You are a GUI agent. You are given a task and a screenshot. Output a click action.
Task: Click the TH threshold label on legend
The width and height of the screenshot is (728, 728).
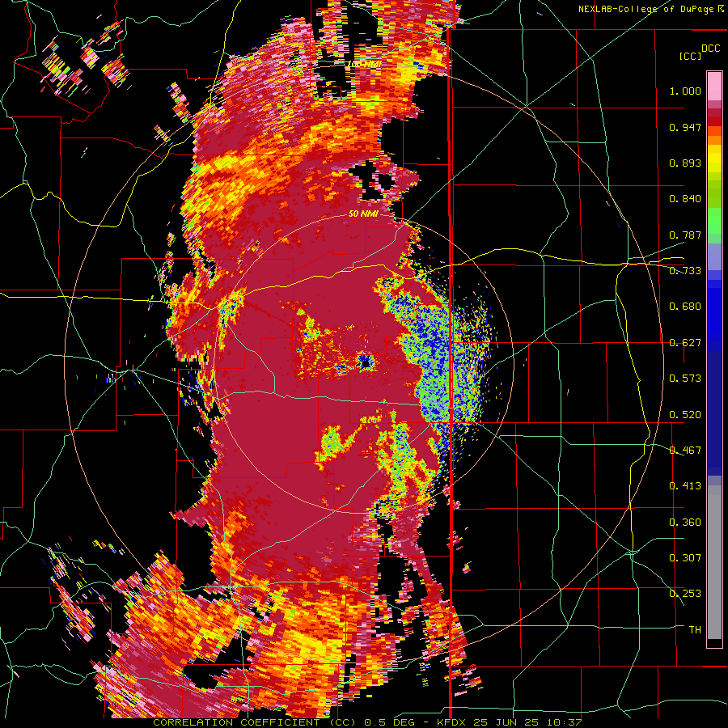click(x=695, y=630)
